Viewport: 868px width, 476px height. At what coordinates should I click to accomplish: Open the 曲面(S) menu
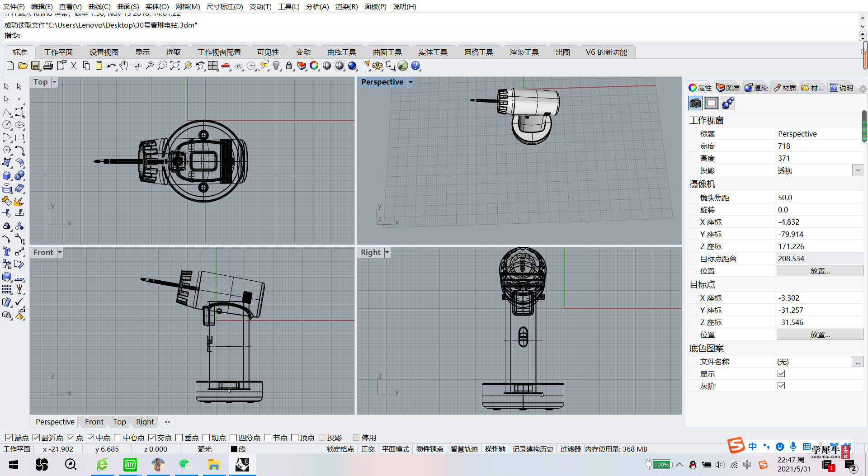point(128,7)
